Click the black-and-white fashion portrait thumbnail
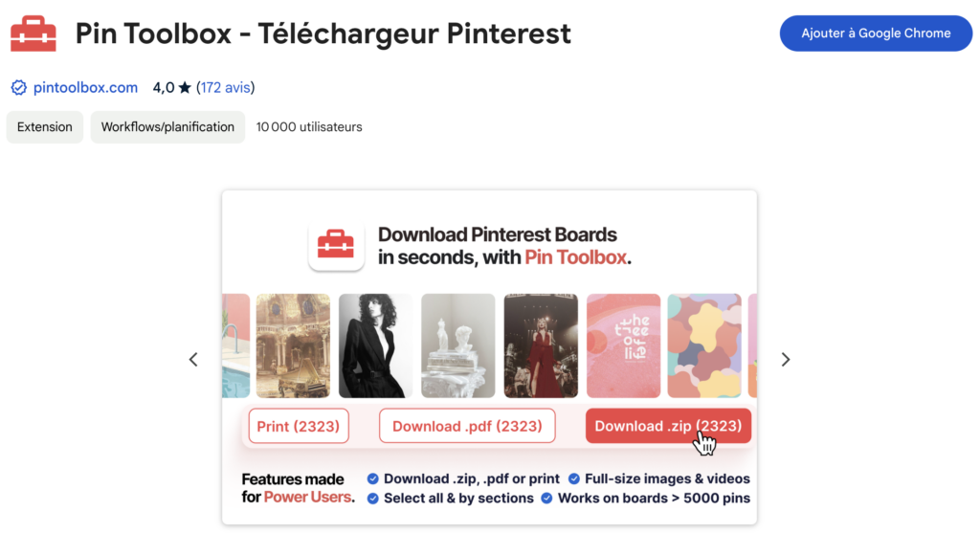 coord(375,345)
